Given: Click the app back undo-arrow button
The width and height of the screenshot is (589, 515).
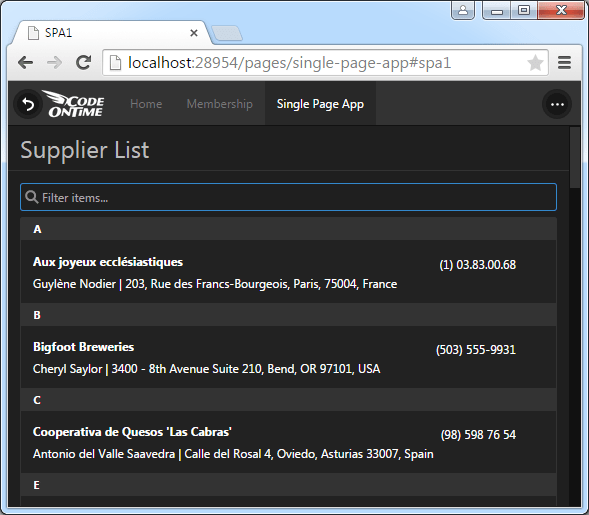Looking at the screenshot, I should coord(28,104).
